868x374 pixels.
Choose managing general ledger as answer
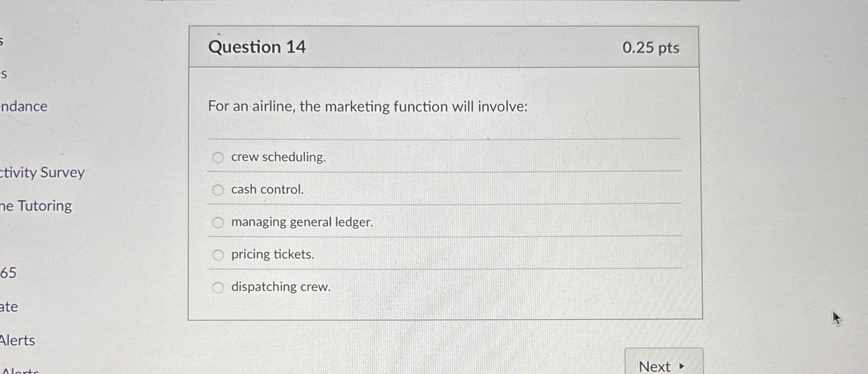219,222
